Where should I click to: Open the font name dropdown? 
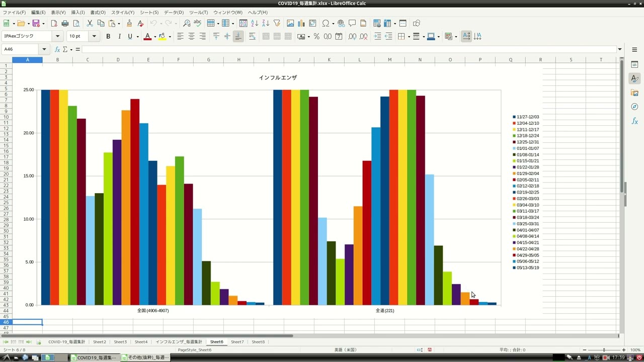tap(58, 36)
